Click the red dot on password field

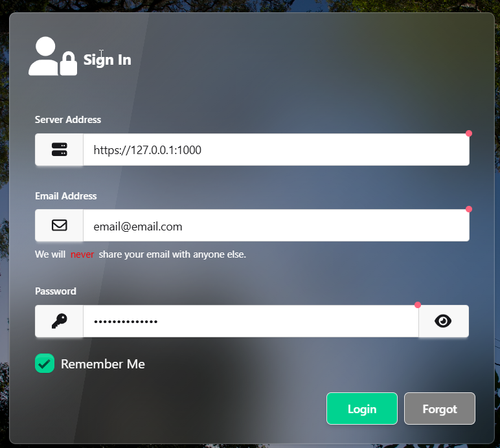tap(418, 305)
